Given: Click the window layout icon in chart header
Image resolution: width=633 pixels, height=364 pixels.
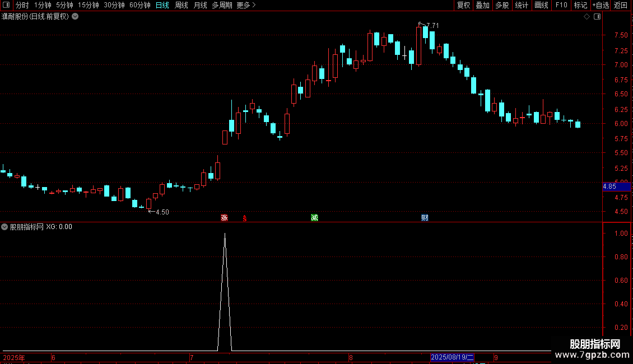Looking at the screenshot, I should click(597, 17).
